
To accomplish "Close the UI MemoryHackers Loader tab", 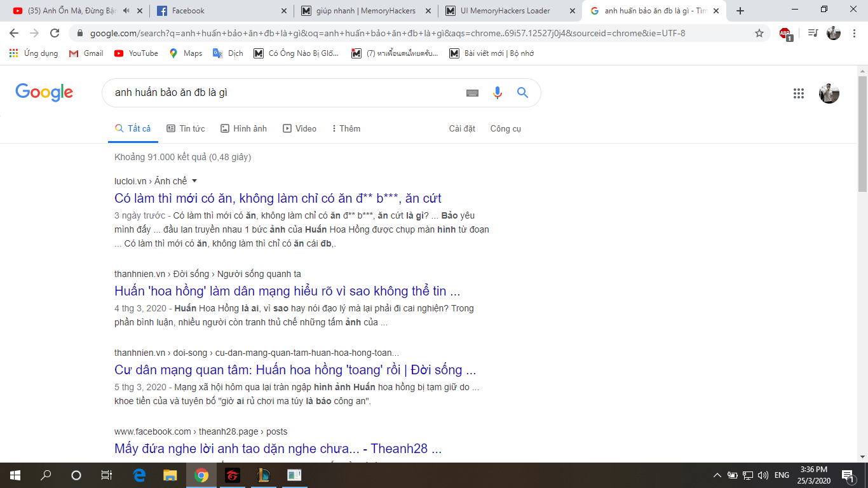I will (573, 11).
